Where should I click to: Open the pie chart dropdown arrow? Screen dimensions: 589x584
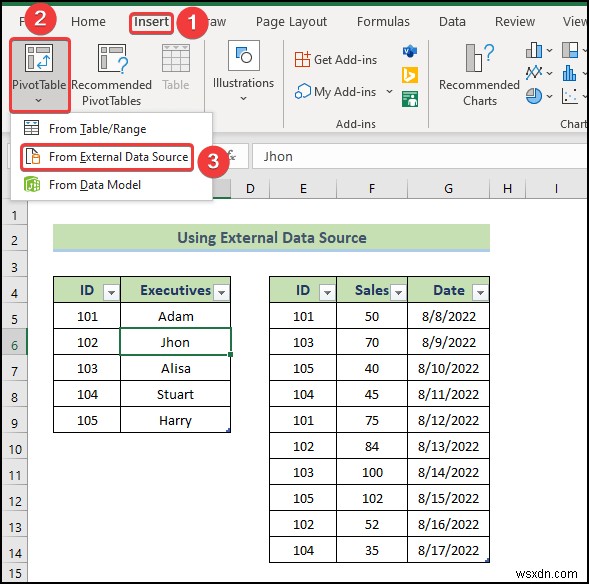point(549,96)
